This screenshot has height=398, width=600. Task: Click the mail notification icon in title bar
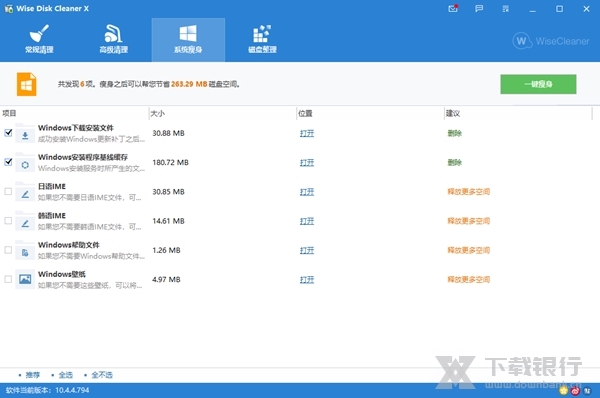click(453, 8)
